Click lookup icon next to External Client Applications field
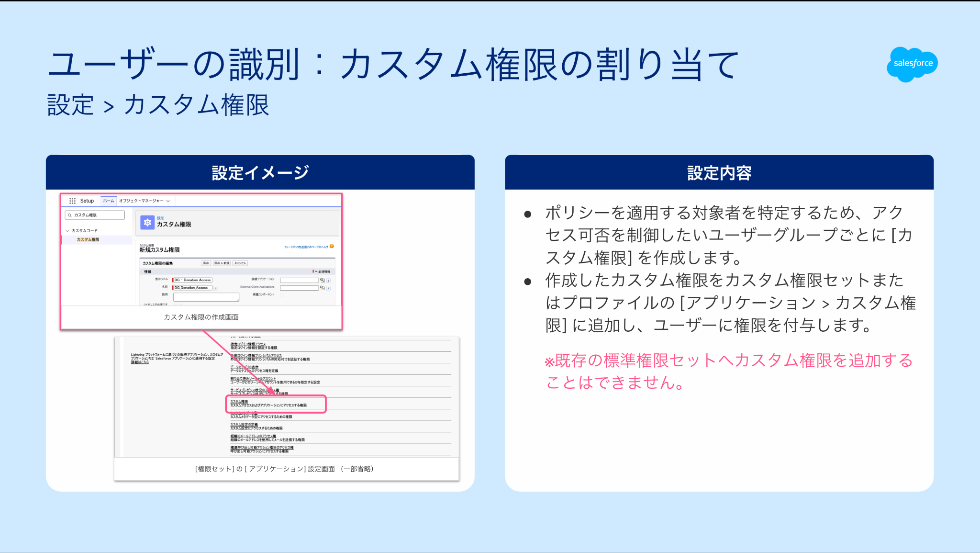 pos(323,288)
